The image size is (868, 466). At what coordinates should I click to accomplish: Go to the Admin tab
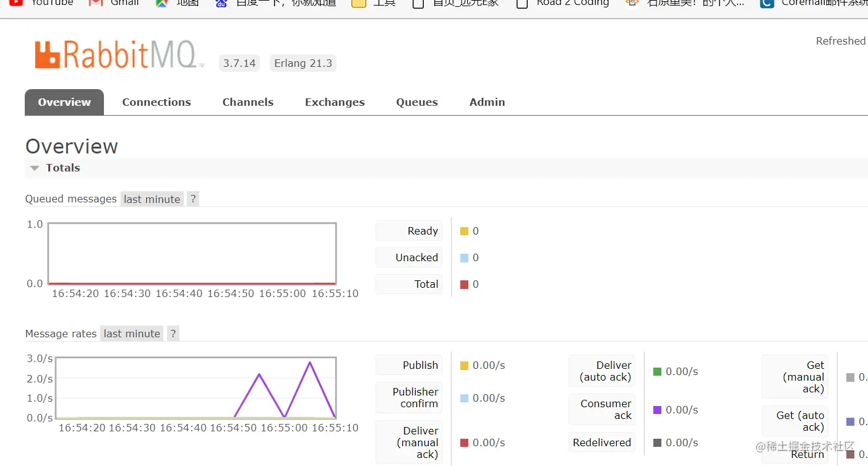(487, 102)
